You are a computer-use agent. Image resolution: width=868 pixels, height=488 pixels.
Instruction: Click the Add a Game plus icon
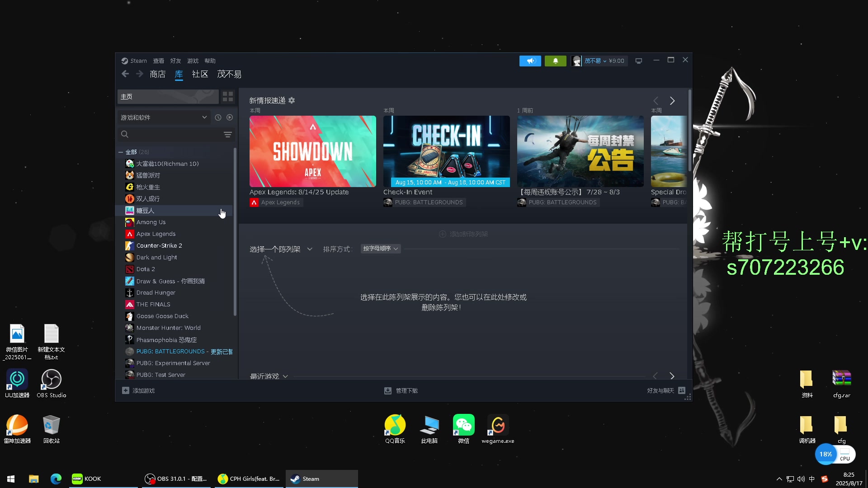[x=126, y=390]
